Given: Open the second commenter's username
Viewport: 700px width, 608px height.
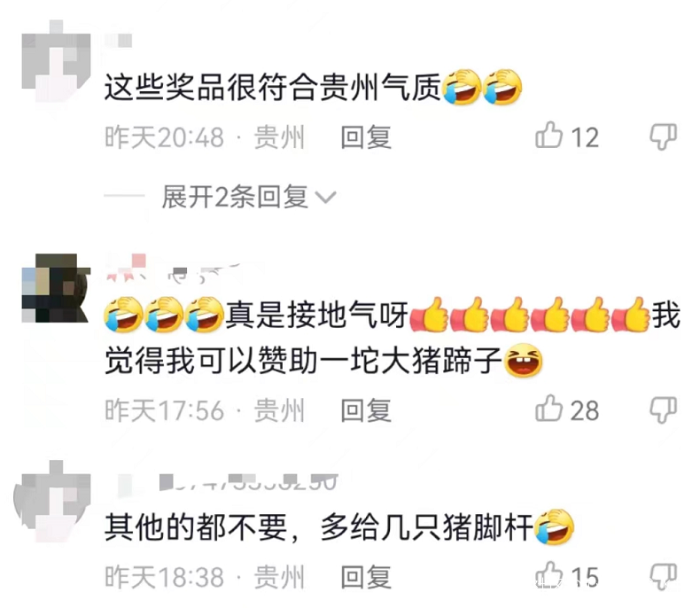Looking at the screenshot, I should pos(174,269).
